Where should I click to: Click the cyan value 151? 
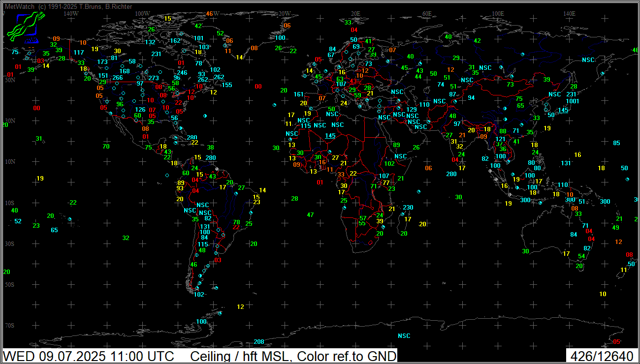pos(103,76)
